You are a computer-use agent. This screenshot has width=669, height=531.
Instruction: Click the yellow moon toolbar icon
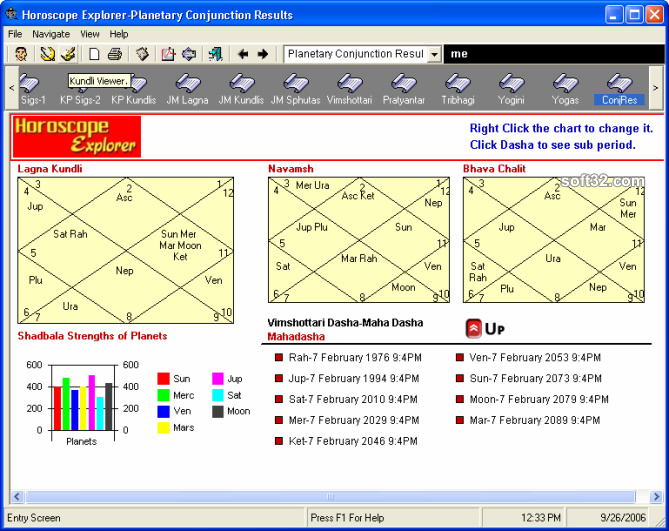click(47, 54)
